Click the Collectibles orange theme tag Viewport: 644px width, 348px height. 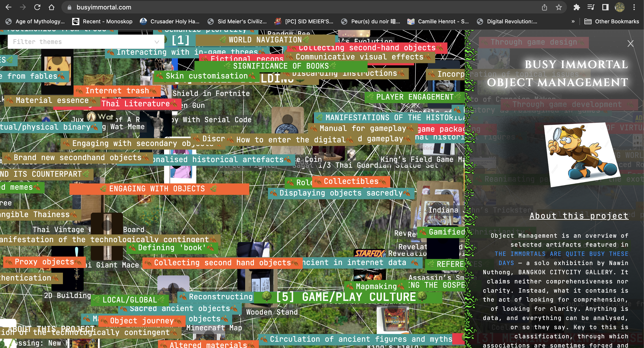point(351,181)
